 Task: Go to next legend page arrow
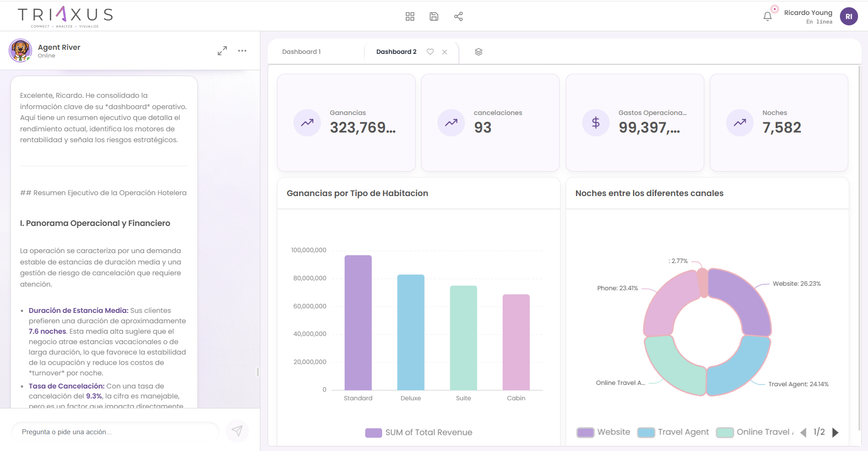coord(835,432)
